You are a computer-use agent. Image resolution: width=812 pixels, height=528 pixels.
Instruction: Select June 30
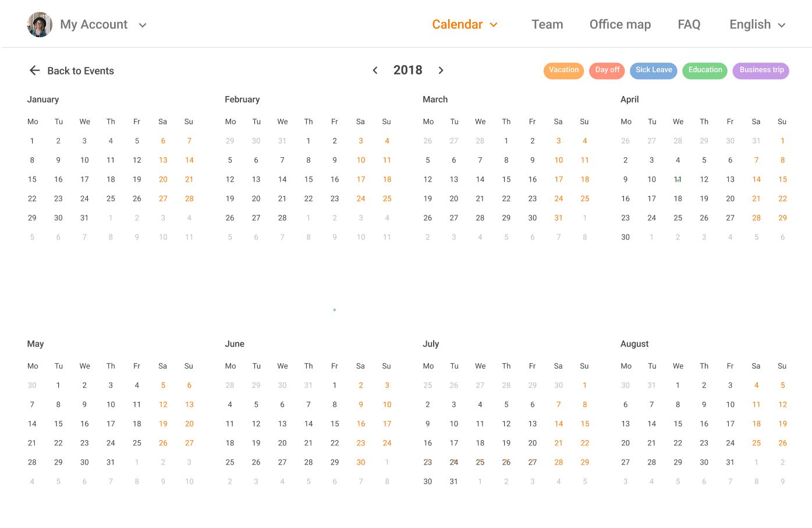[x=361, y=462]
